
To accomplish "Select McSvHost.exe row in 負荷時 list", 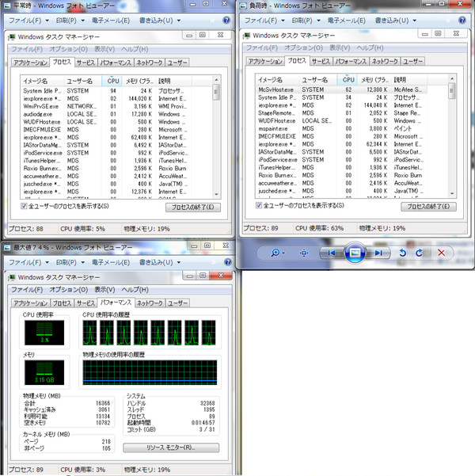I will [x=341, y=89].
